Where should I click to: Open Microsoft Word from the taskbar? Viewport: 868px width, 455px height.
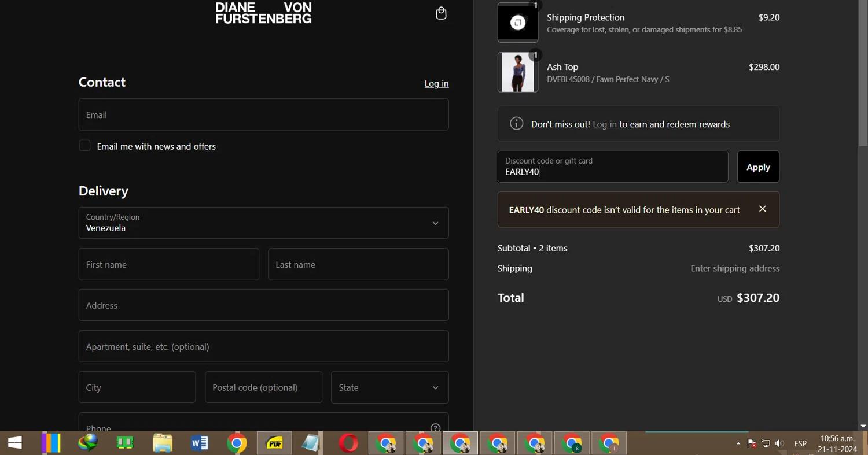[200, 443]
